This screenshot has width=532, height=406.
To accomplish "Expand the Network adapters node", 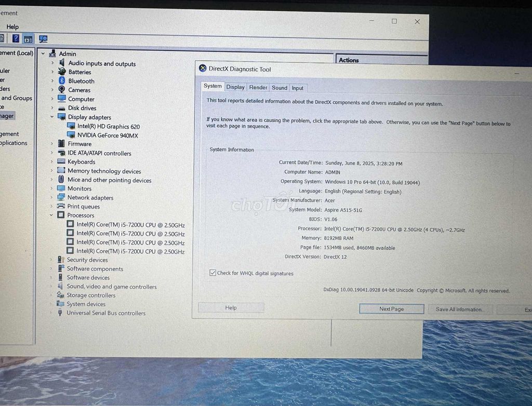I will (51, 197).
